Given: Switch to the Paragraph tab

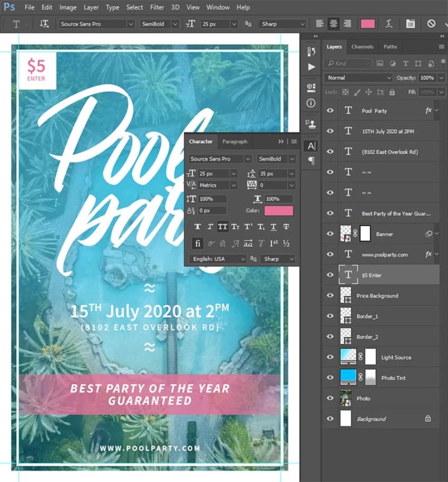Looking at the screenshot, I should coord(235,141).
